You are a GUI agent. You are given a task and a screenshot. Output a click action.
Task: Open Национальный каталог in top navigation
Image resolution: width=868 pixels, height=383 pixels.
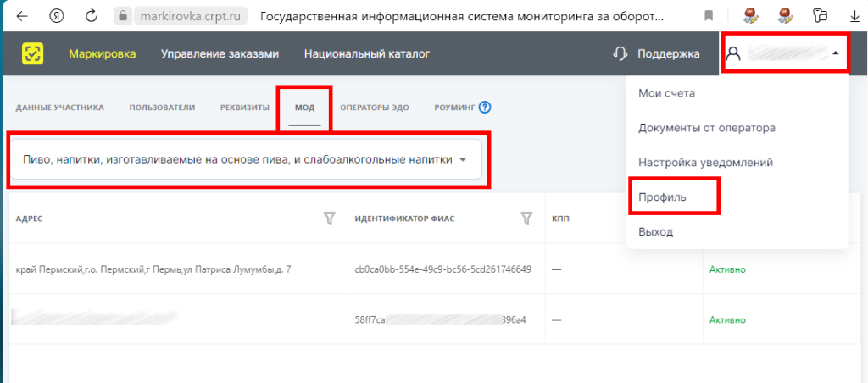point(367,53)
